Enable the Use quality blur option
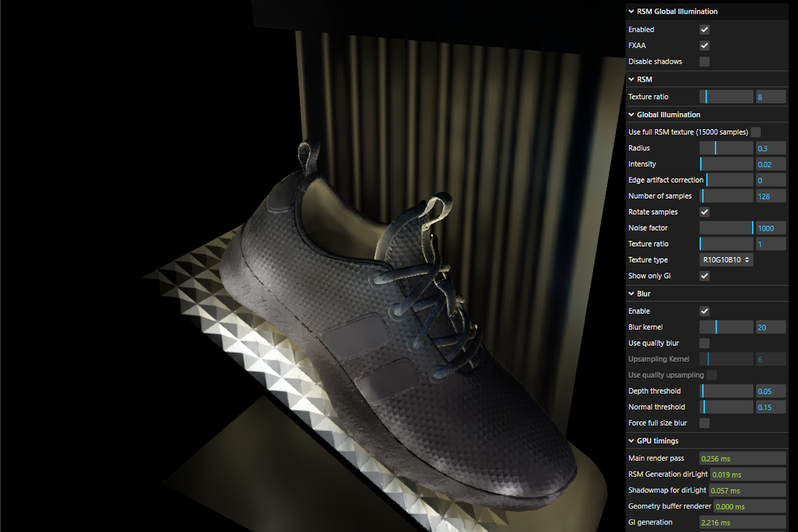 pyautogui.click(x=704, y=342)
